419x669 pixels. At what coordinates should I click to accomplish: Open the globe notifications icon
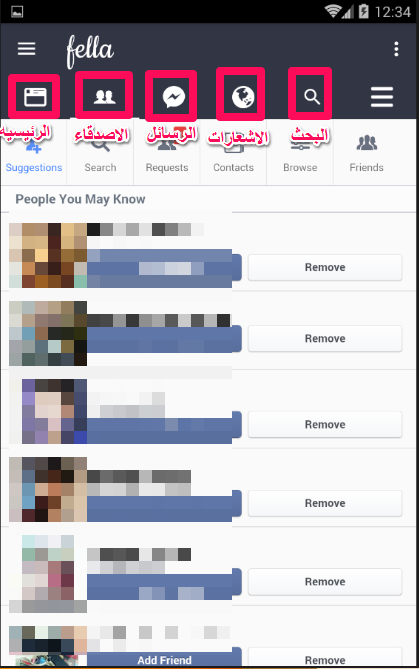243,97
